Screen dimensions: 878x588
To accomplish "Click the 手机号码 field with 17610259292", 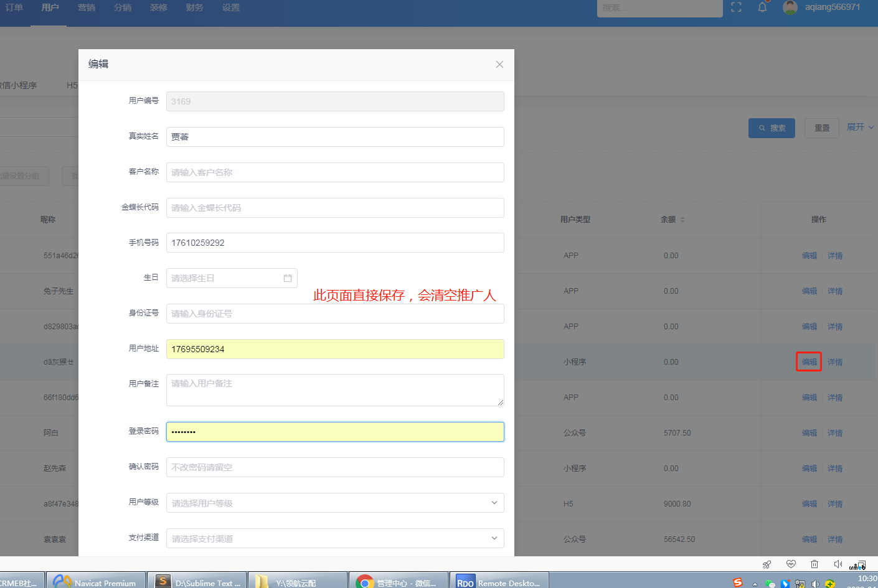I will click(335, 243).
